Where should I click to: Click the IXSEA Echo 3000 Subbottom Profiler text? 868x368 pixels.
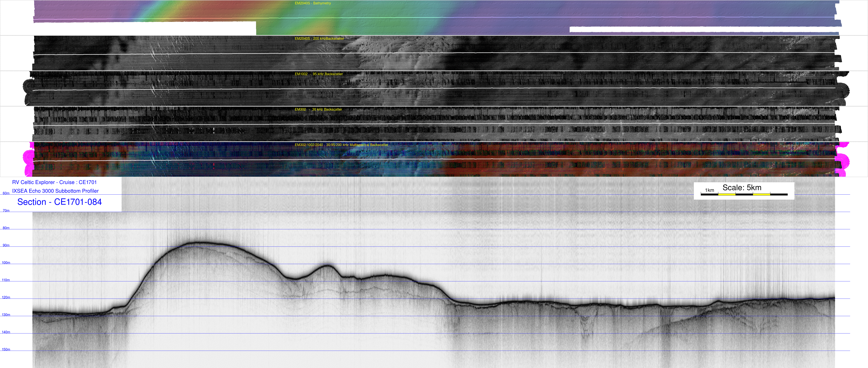pyautogui.click(x=55, y=191)
